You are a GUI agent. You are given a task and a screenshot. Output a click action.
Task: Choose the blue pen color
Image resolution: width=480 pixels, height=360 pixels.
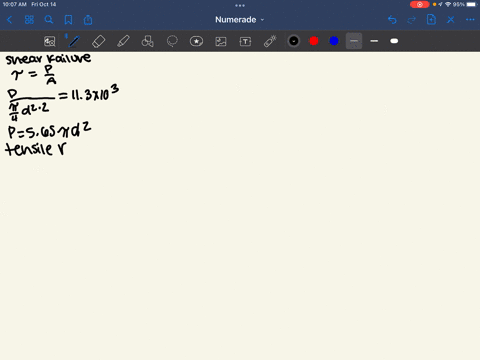pos(334,41)
